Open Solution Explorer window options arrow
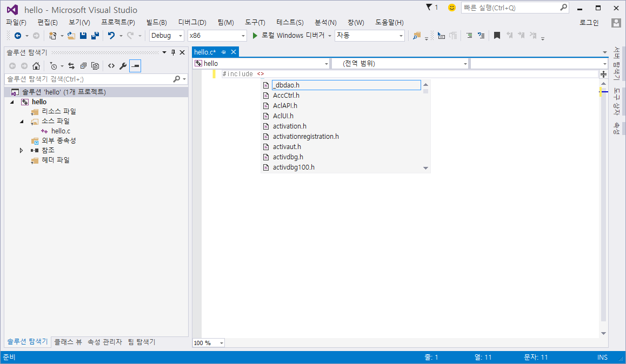This screenshot has width=626, height=364. click(164, 52)
